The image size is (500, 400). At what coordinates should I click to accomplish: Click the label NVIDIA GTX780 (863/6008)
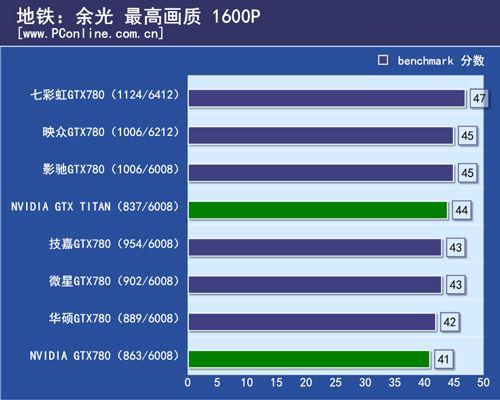tap(105, 356)
